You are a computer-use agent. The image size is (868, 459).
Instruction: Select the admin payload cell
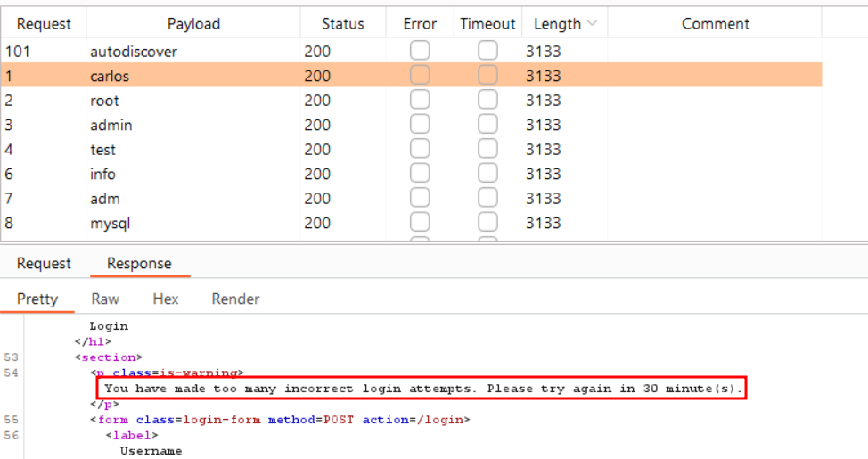pos(193,125)
